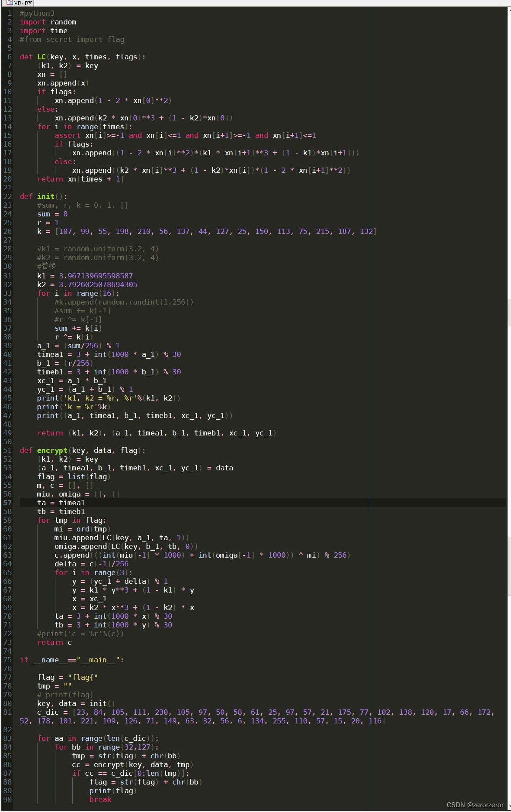Click 'for aa in range(len(c_dic)):' line
The width and height of the screenshot is (511, 812).
tap(98, 738)
